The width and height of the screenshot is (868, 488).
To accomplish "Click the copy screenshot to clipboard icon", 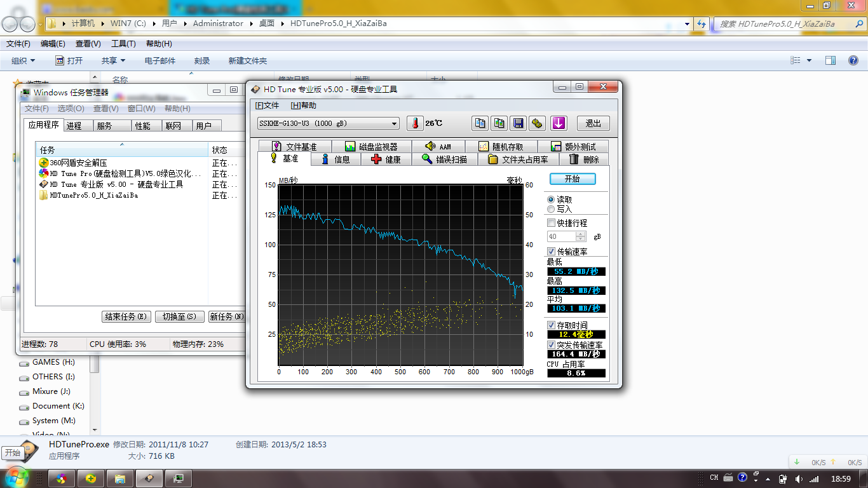I will tap(499, 123).
